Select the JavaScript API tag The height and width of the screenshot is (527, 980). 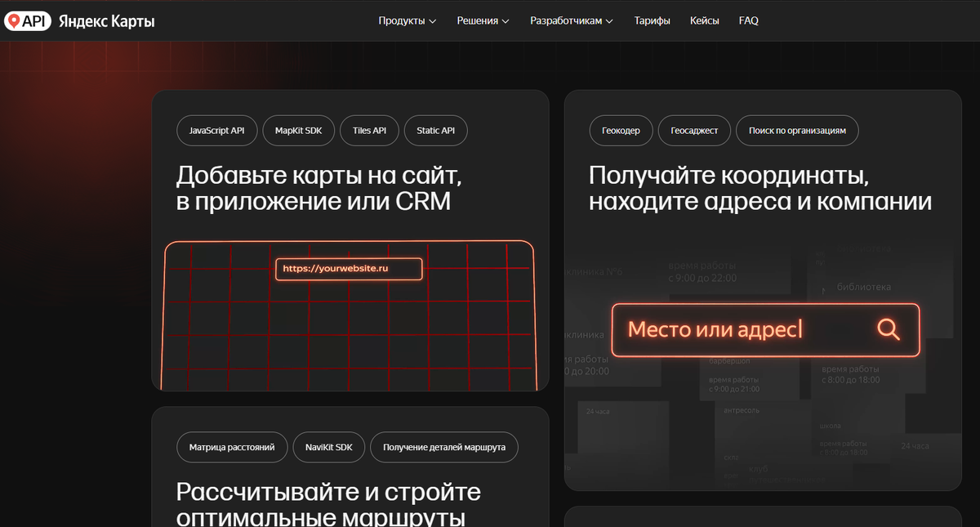point(216,131)
